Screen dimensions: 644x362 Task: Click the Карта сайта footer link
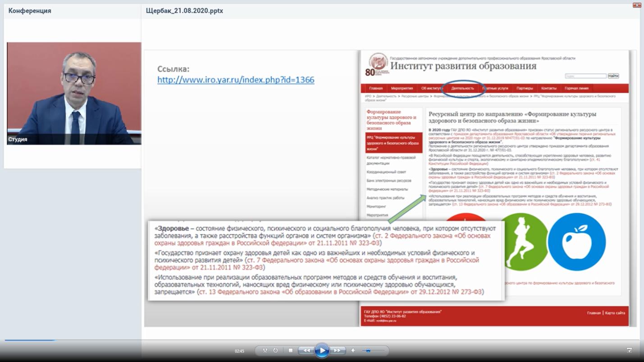[x=615, y=313]
